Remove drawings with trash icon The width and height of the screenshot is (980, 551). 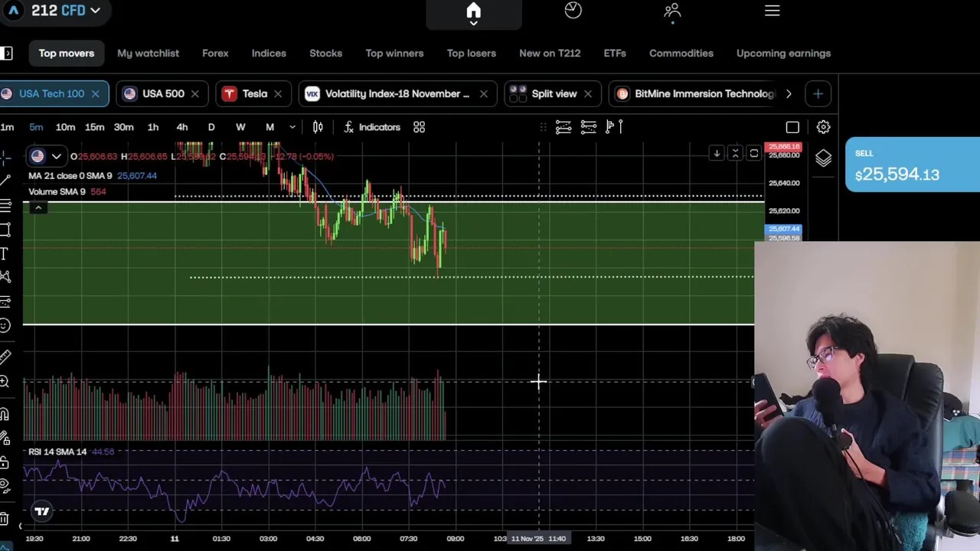pyautogui.click(x=5, y=519)
